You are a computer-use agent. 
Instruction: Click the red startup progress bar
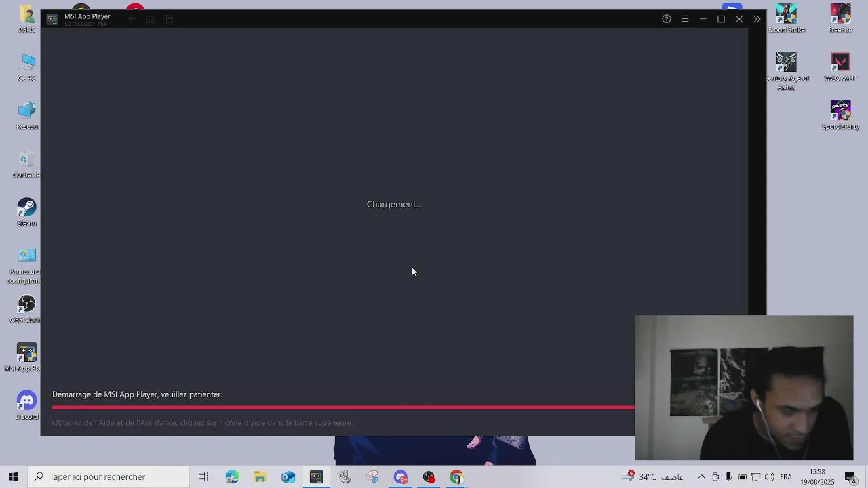343,407
